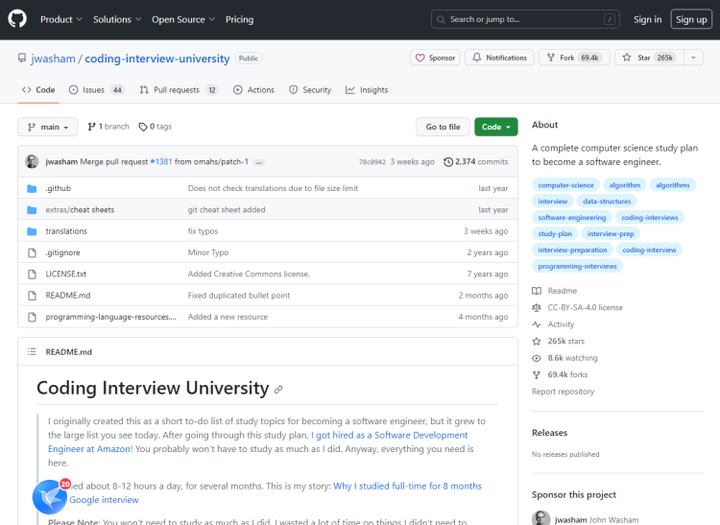Focus the Search or jump to field

click(x=525, y=19)
